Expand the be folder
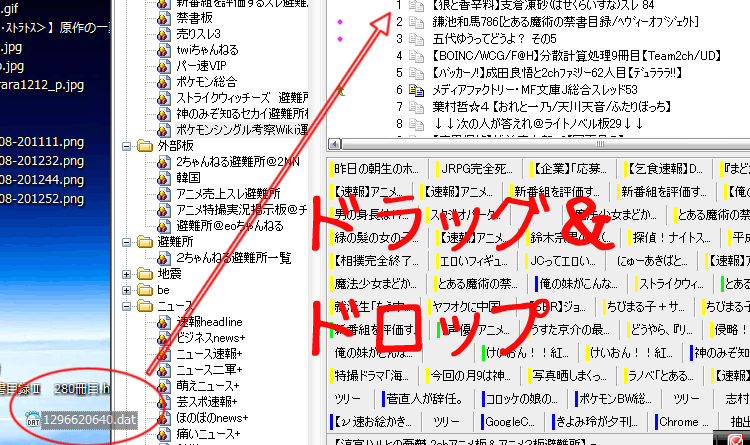This screenshot has height=445, width=750. pos(126,290)
